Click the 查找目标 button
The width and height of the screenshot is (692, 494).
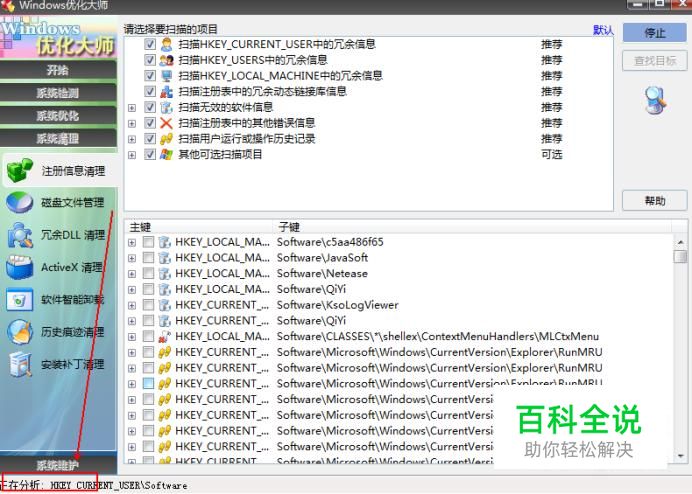[654, 61]
